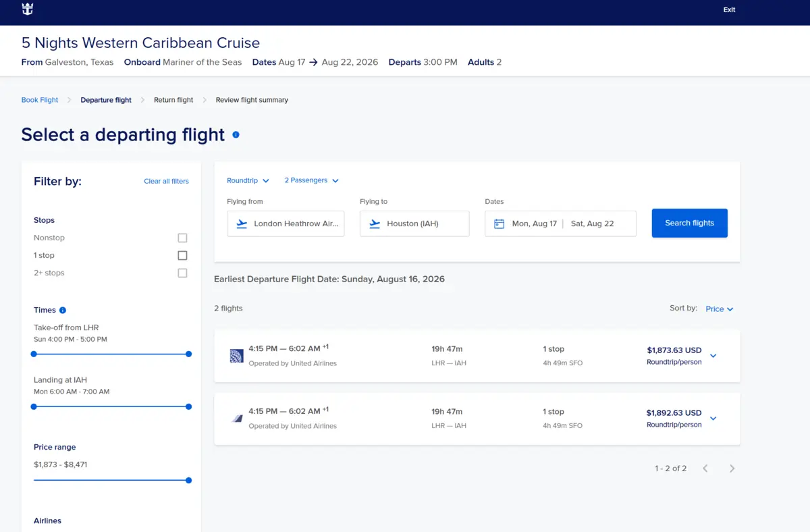
Task: Click the $1,892.63 USD price text
Action: (674, 413)
